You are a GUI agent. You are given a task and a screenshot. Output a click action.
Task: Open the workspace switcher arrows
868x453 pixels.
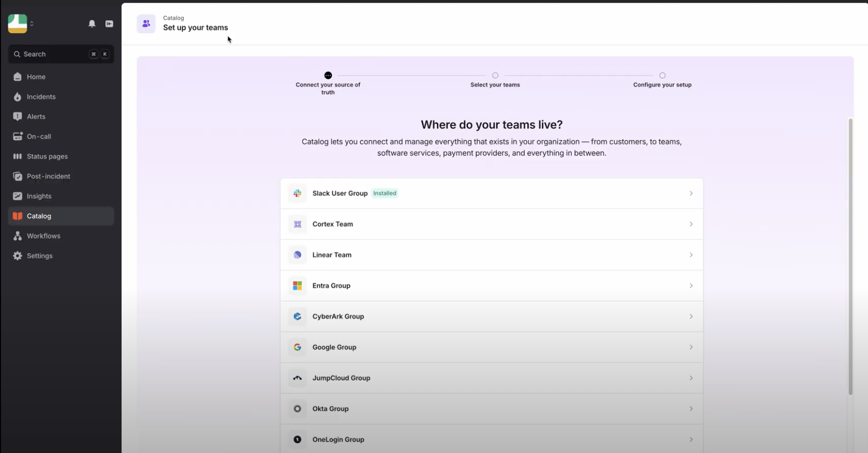point(32,23)
